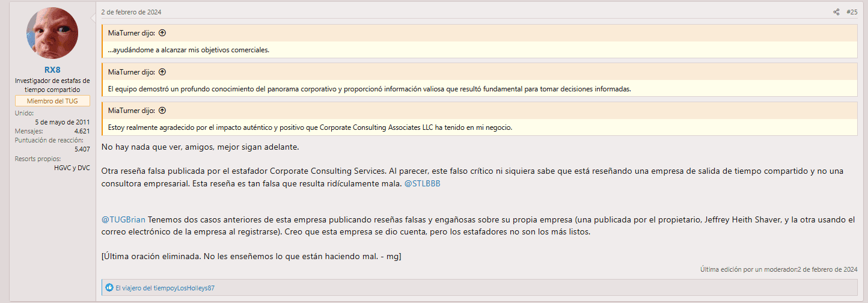Open the @STLBBB mention link
868x303 pixels.
point(422,183)
